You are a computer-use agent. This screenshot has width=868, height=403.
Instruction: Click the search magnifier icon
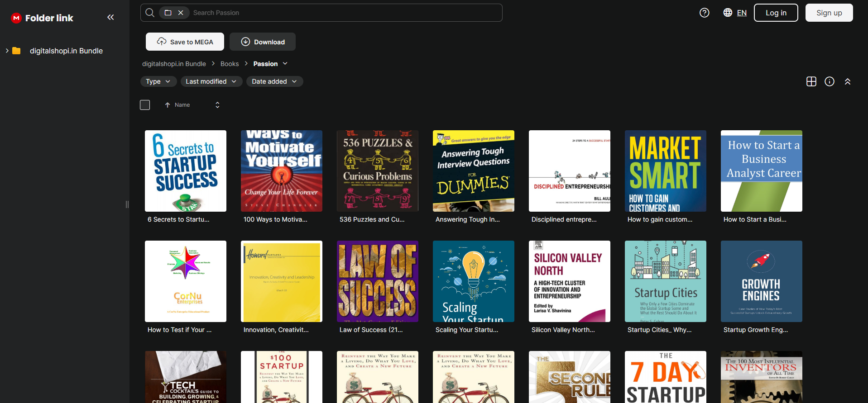(x=150, y=13)
